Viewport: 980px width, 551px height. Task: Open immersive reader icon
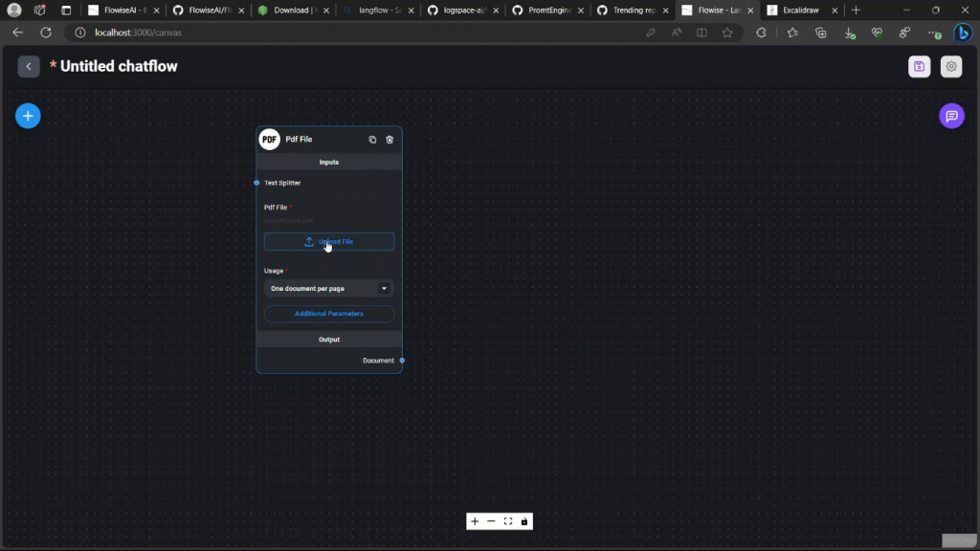702,33
